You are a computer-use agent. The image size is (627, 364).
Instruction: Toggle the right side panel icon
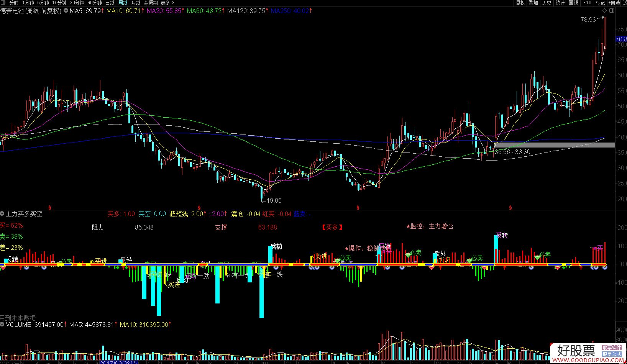point(612,11)
